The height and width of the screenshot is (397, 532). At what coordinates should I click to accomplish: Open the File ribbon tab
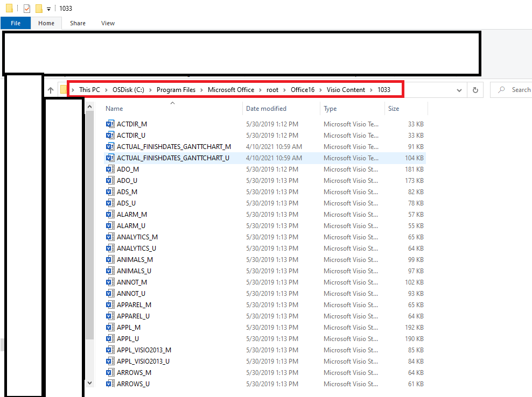(16, 23)
